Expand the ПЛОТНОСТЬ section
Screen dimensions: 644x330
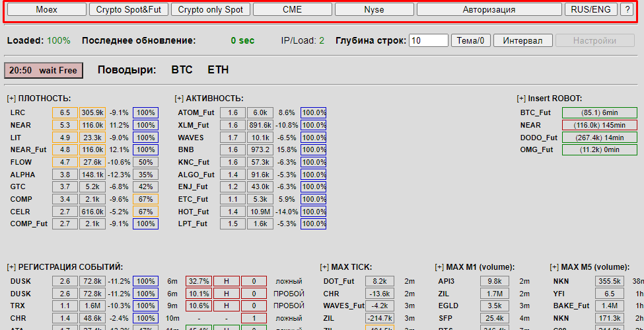(12, 99)
